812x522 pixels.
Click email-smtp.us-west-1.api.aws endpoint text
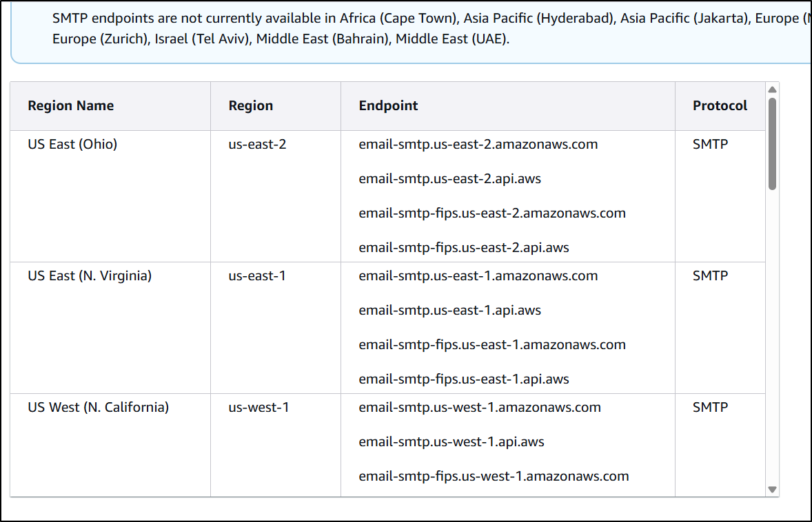[x=451, y=442]
